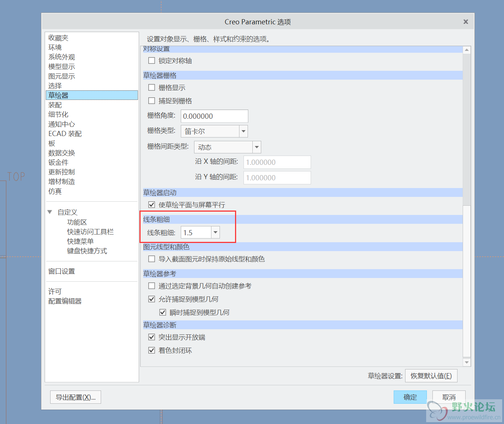Collapse the 自定义 tree node
Image resolution: width=504 pixels, height=424 pixels.
tap(50, 212)
